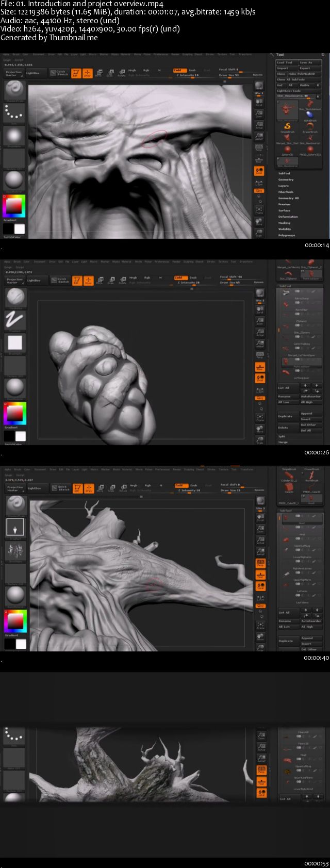Image resolution: width=330 pixels, height=868 pixels.
Task: Click the Split button below Delete in second frame
Action: tap(283, 436)
